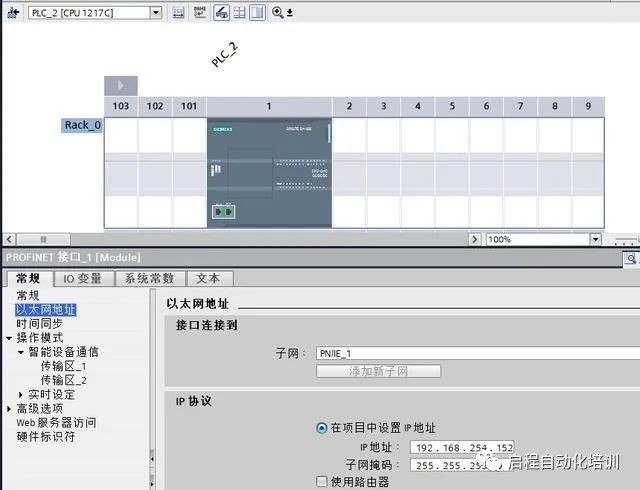Collapse the 智能设备通信 tree node

(x=21, y=352)
